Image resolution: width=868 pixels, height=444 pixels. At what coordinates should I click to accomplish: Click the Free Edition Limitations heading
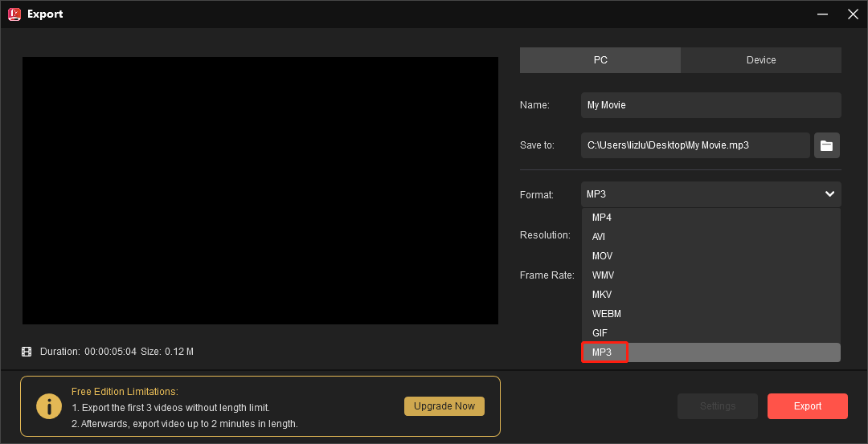(x=125, y=392)
